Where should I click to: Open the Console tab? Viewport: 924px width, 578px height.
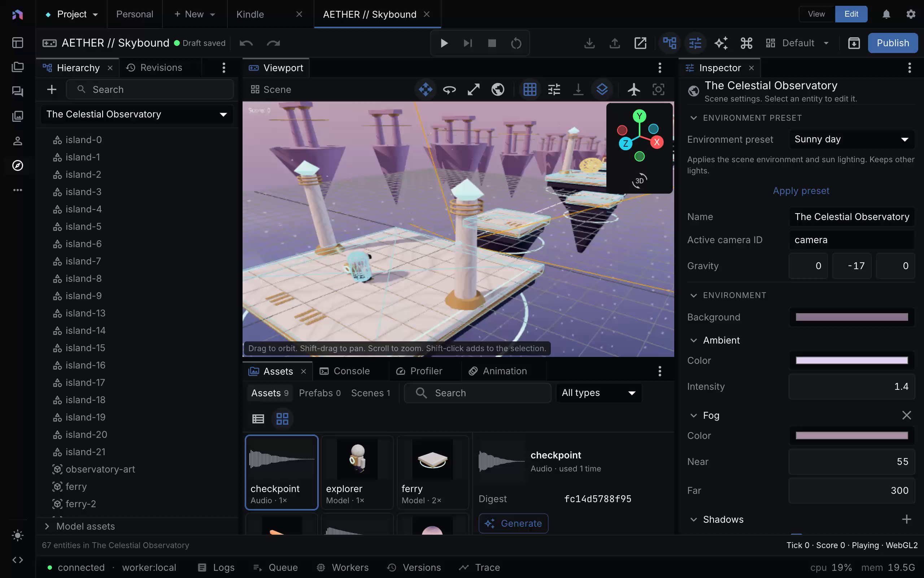tap(345, 371)
